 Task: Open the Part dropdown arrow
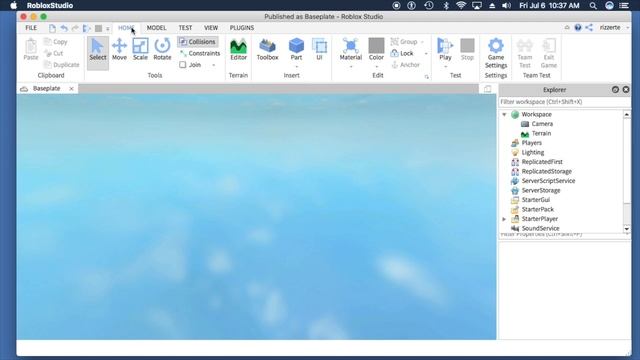click(296, 67)
